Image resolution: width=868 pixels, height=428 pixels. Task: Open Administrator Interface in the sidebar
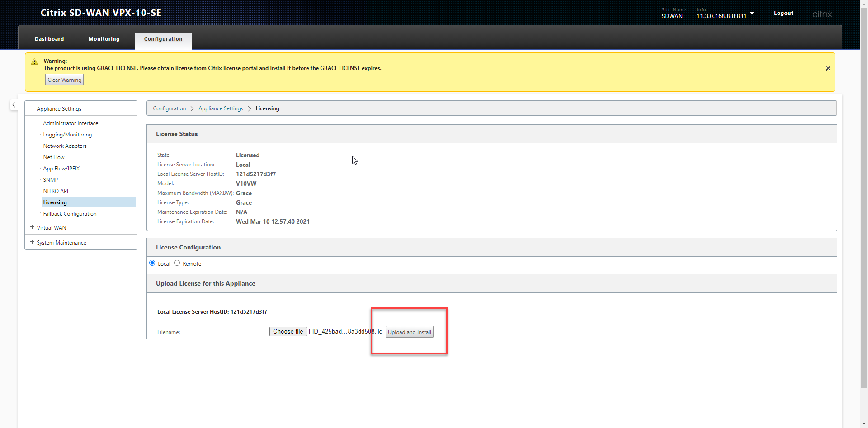click(71, 123)
